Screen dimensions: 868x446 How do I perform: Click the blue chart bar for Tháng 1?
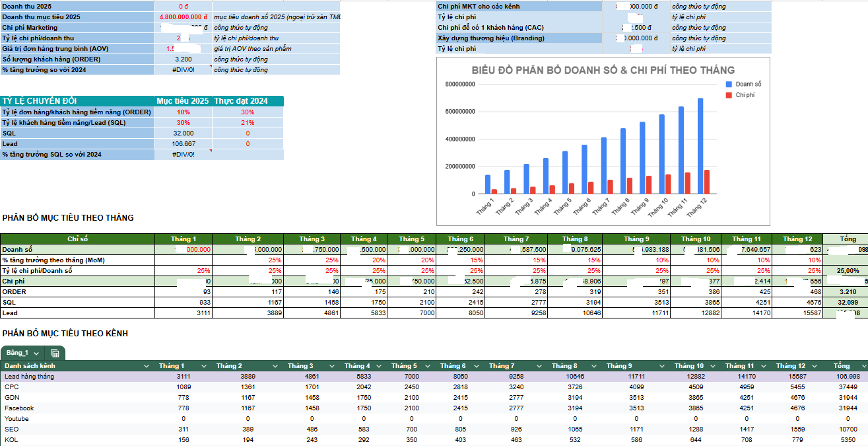pyautogui.click(x=488, y=184)
